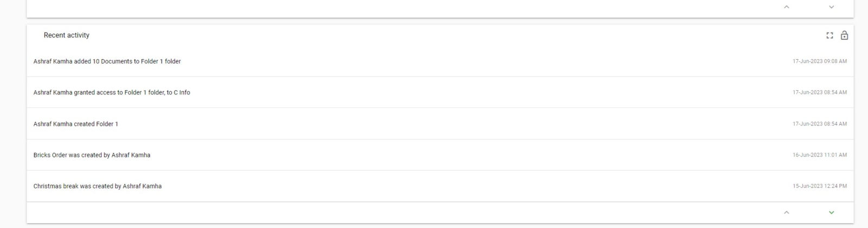Select the Recent activity panel title
The width and height of the screenshot is (868, 228).
click(x=67, y=35)
